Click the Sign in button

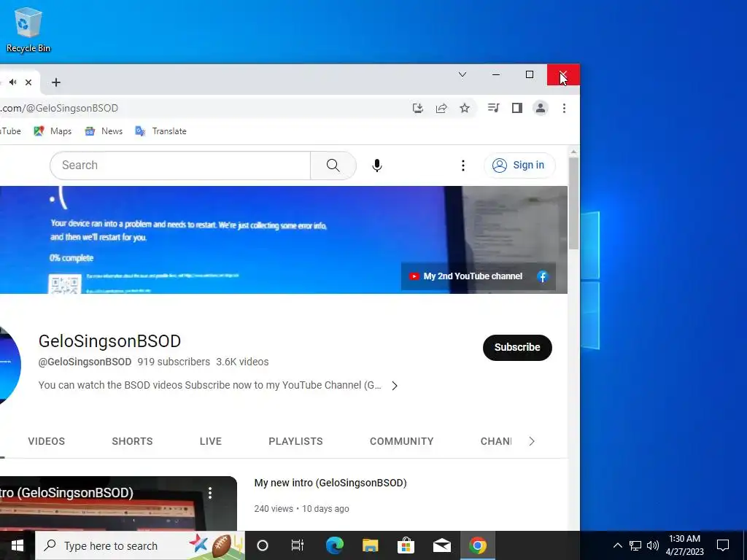click(519, 166)
